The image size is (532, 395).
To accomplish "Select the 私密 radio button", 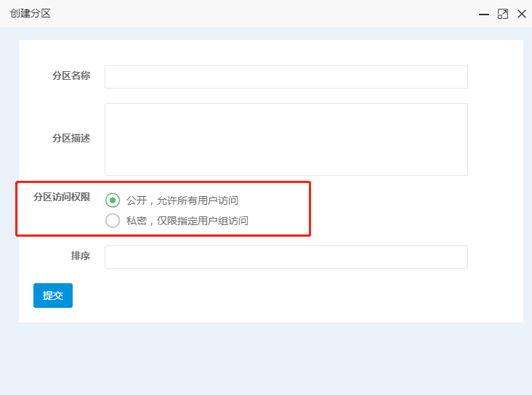I will tap(113, 221).
